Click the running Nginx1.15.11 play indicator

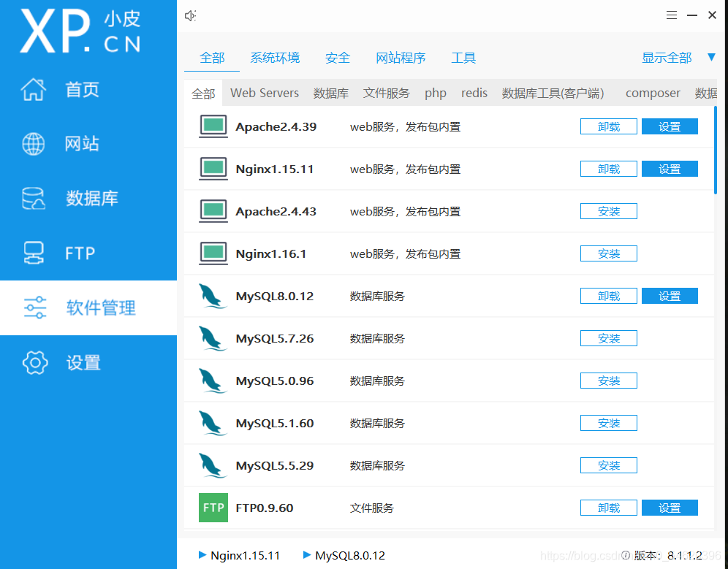click(x=202, y=554)
